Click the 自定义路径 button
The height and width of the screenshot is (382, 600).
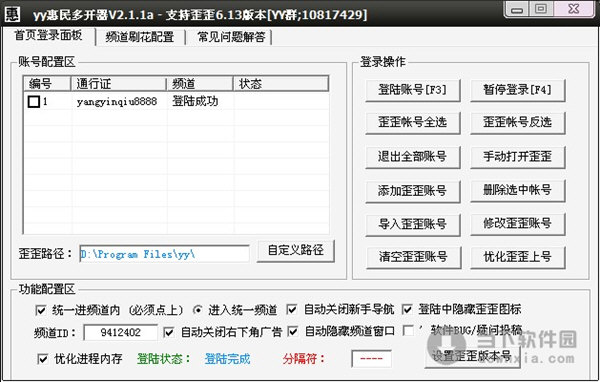[x=295, y=251]
